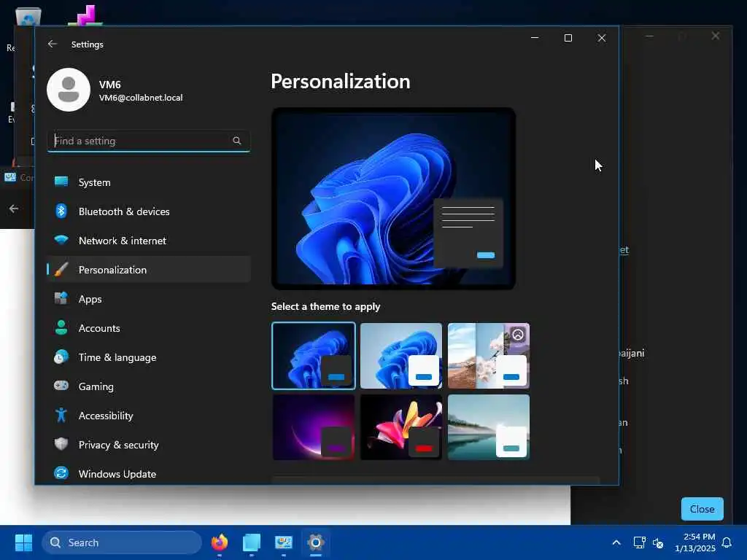747x560 pixels.
Task: Click VM6@collabnet.local account email
Action: 141,98
